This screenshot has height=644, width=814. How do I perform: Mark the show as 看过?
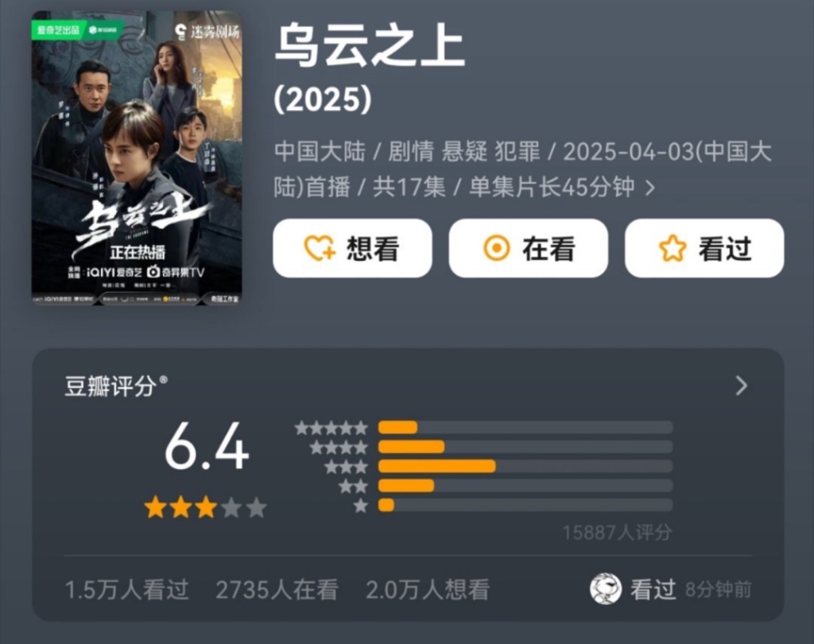(704, 248)
